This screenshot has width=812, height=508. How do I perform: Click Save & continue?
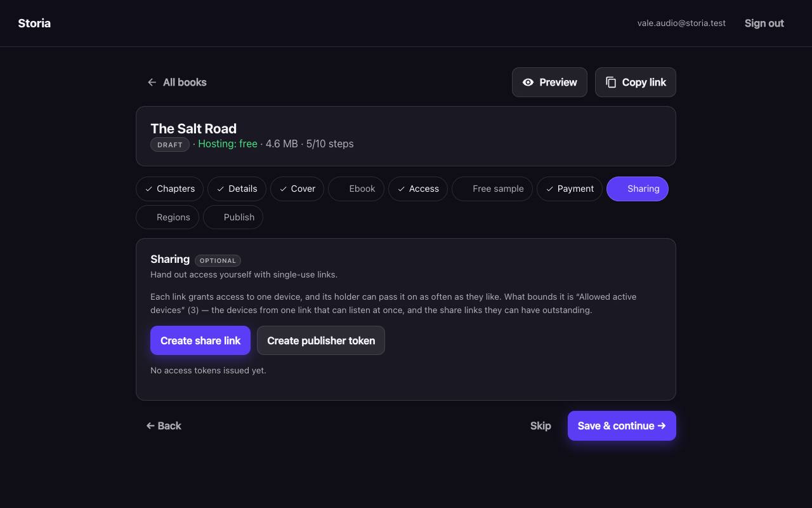click(622, 425)
